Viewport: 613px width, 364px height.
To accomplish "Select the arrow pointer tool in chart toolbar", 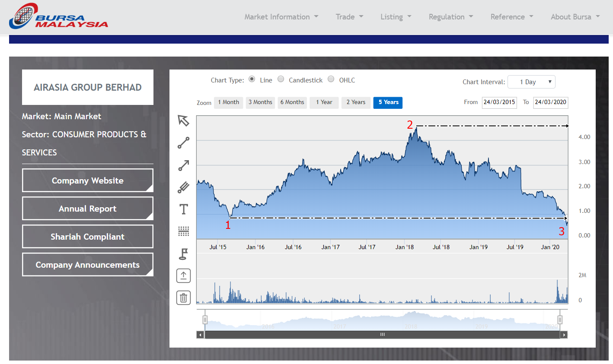I will (183, 120).
